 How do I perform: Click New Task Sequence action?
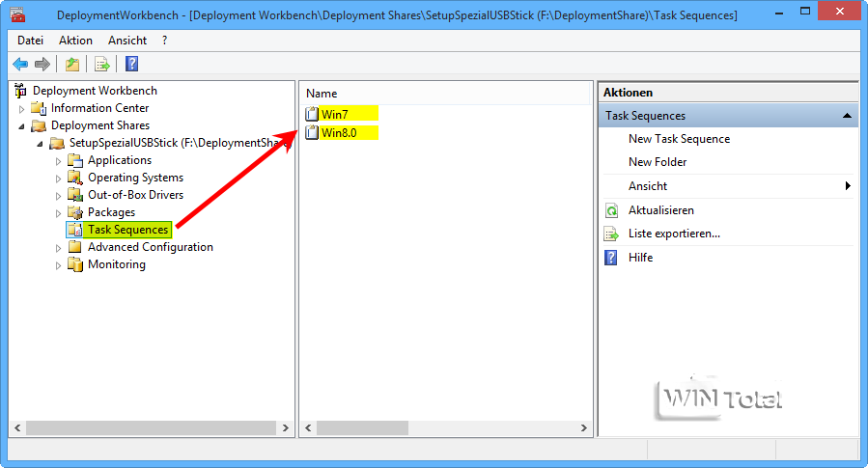[679, 139]
